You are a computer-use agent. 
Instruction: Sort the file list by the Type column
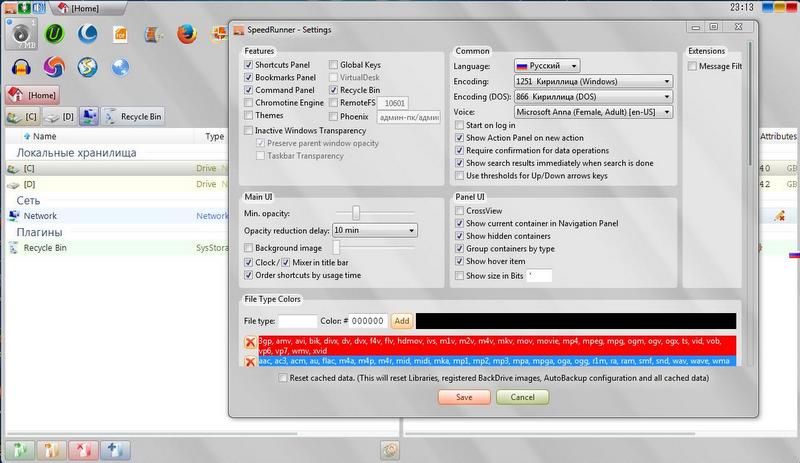point(214,136)
